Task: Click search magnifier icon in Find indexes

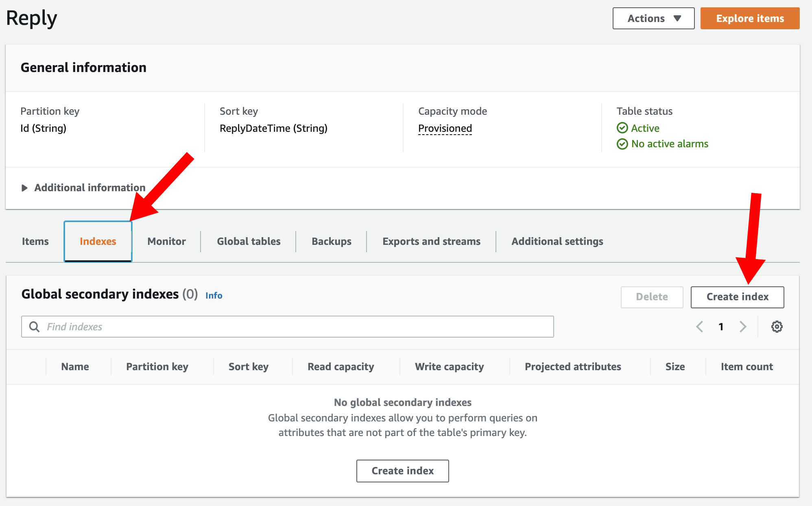Action: (35, 327)
